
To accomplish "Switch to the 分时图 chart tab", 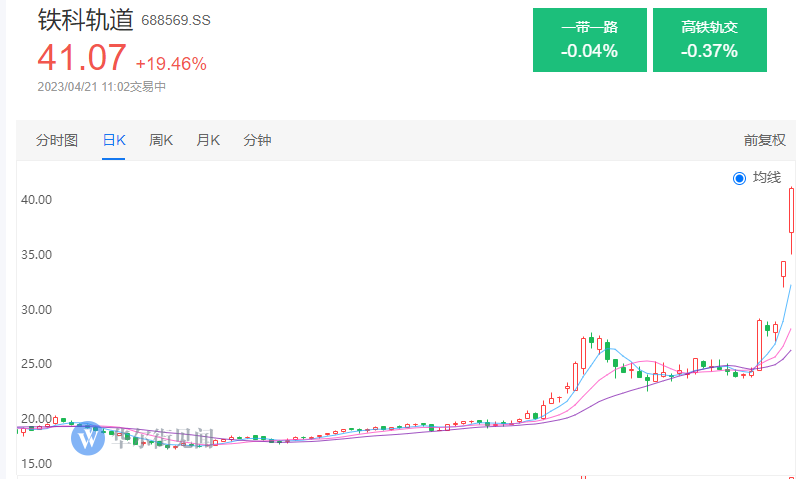I will click(x=57, y=140).
